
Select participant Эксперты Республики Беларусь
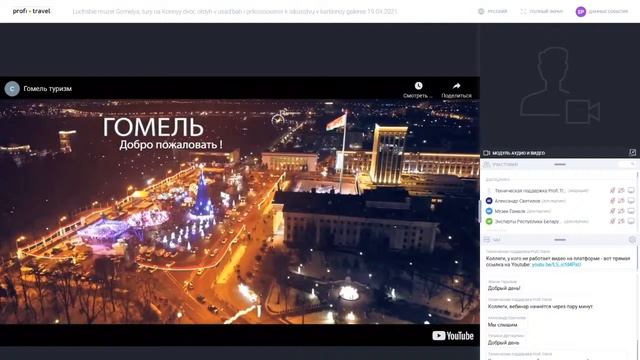(527, 221)
